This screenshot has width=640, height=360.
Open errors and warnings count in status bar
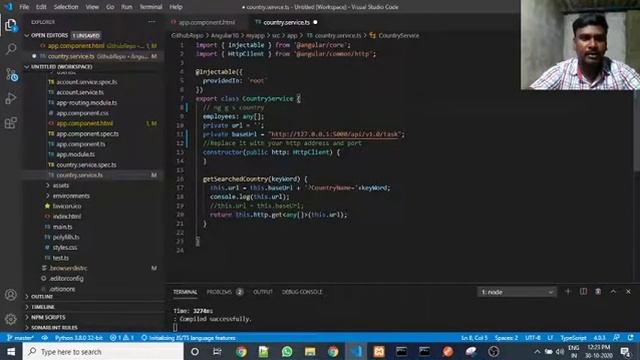click(x=122, y=338)
